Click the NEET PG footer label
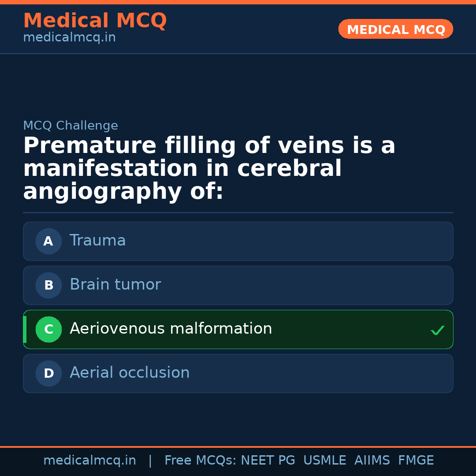The image size is (476, 476). pos(268,460)
